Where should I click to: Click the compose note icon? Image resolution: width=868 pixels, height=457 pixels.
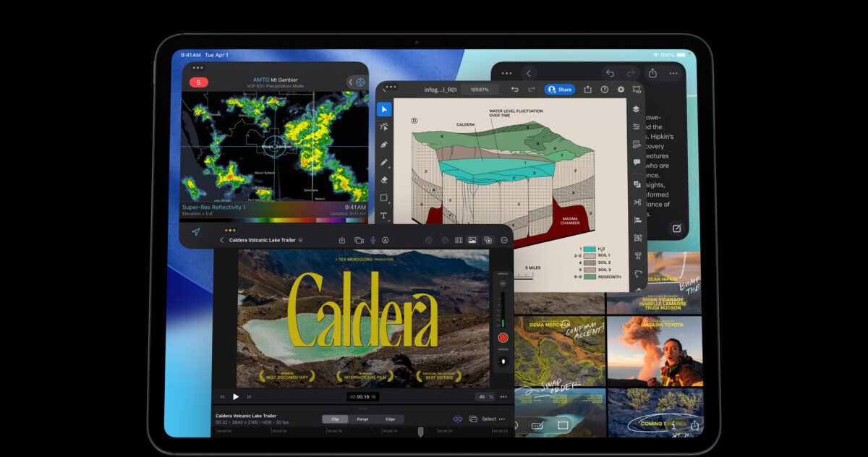pyautogui.click(x=676, y=228)
